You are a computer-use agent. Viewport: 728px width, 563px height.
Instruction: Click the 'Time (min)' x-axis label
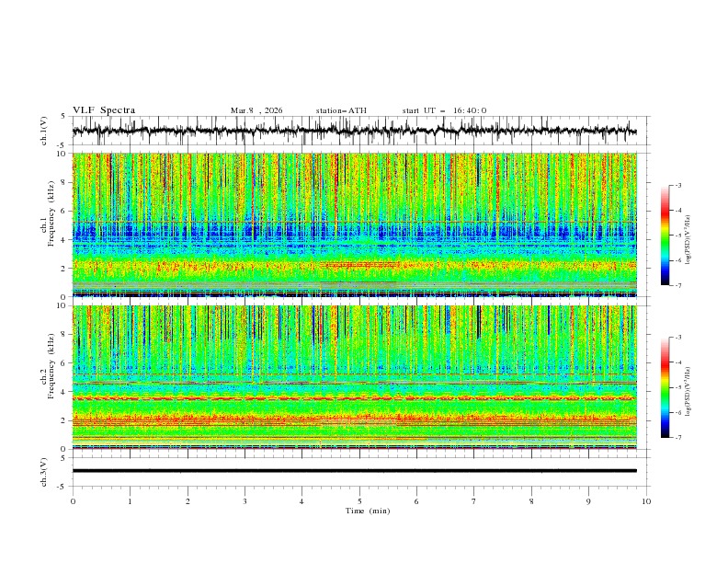(x=368, y=511)
